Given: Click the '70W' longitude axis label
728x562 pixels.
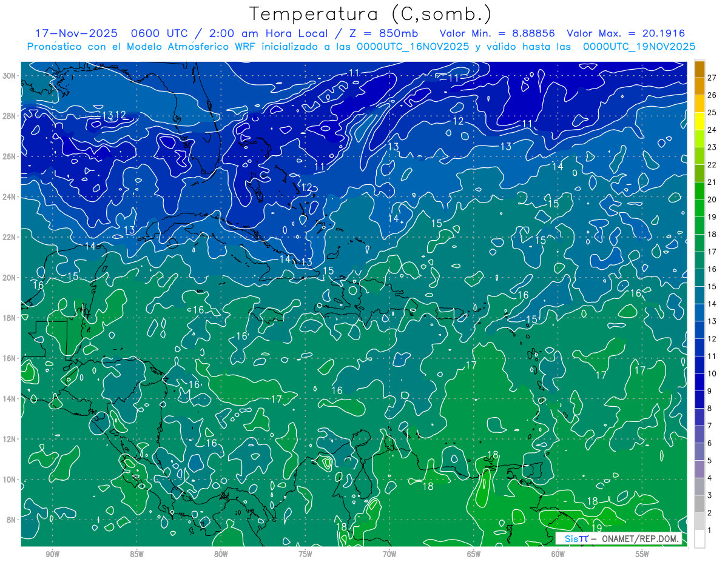Looking at the screenshot, I should [x=389, y=554].
